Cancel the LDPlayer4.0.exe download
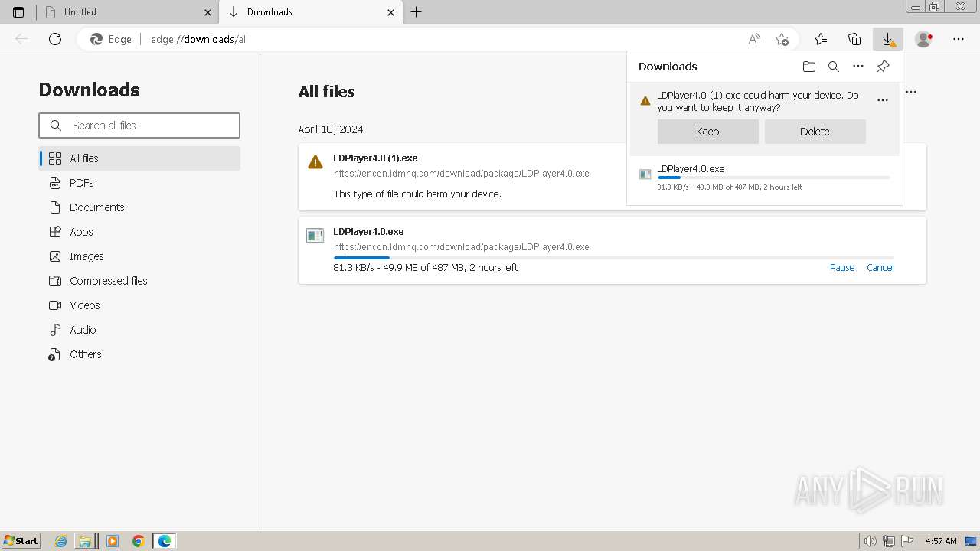The image size is (980, 551). pyautogui.click(x=880, y=268)
